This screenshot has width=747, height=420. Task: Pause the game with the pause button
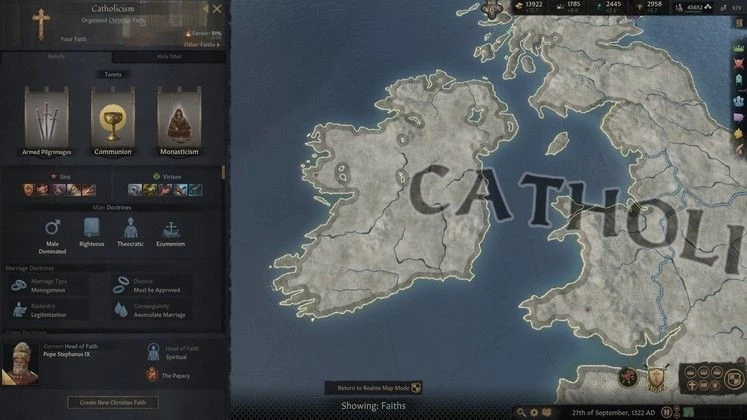[x=667, y=412]
